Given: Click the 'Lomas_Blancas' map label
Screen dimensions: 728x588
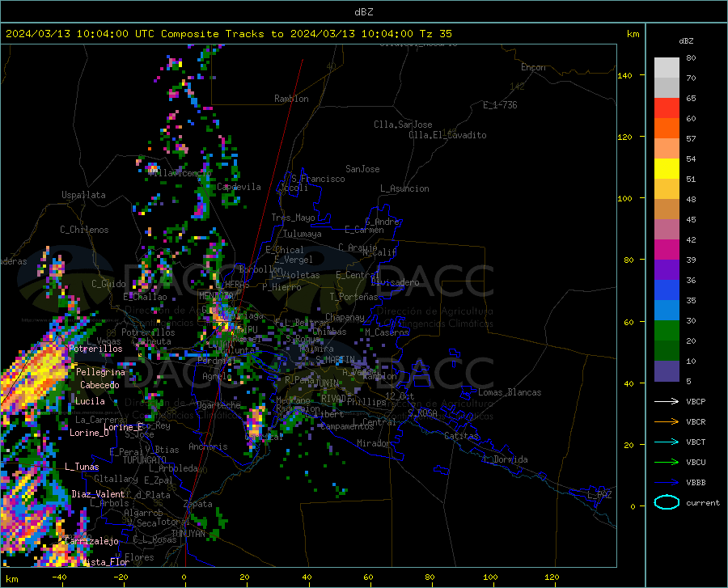Looking at the screenshot, I should pyautogui.click(x=510, y=392).
